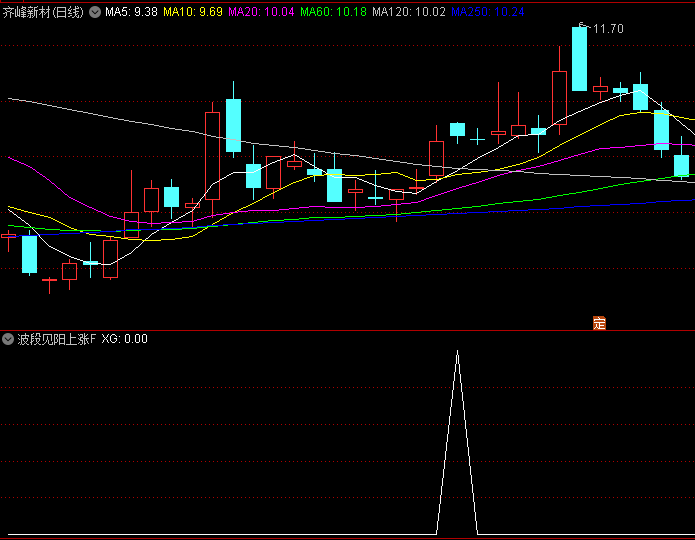
Task: Click the tallest cyan candle near 11.70
Action: [579, 58]
